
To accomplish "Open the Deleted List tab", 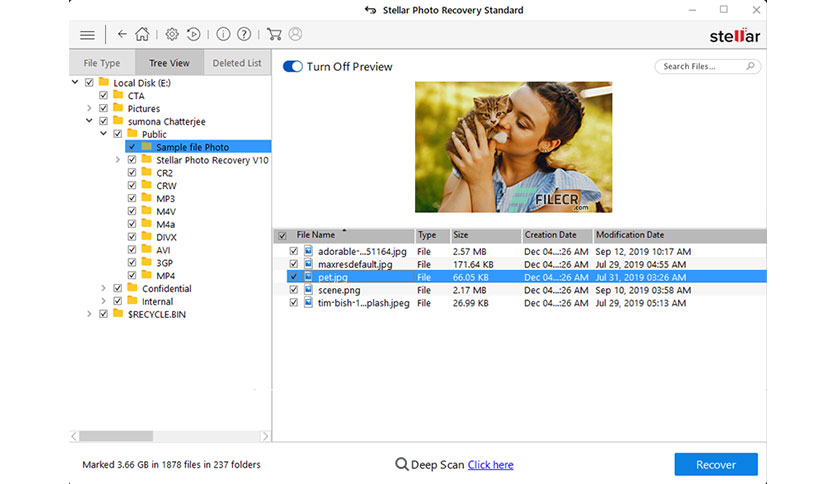I will 237,63.
